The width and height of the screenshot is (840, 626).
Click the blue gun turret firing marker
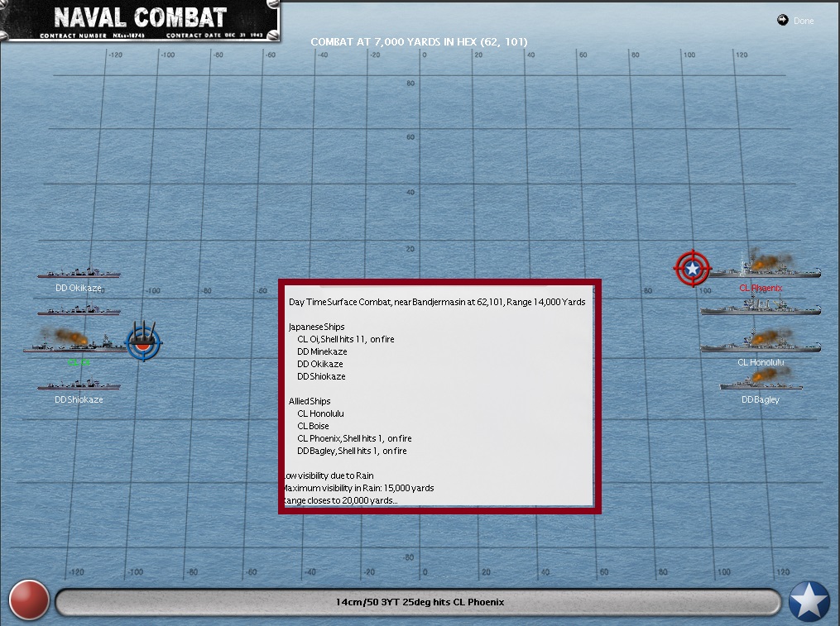143,341
